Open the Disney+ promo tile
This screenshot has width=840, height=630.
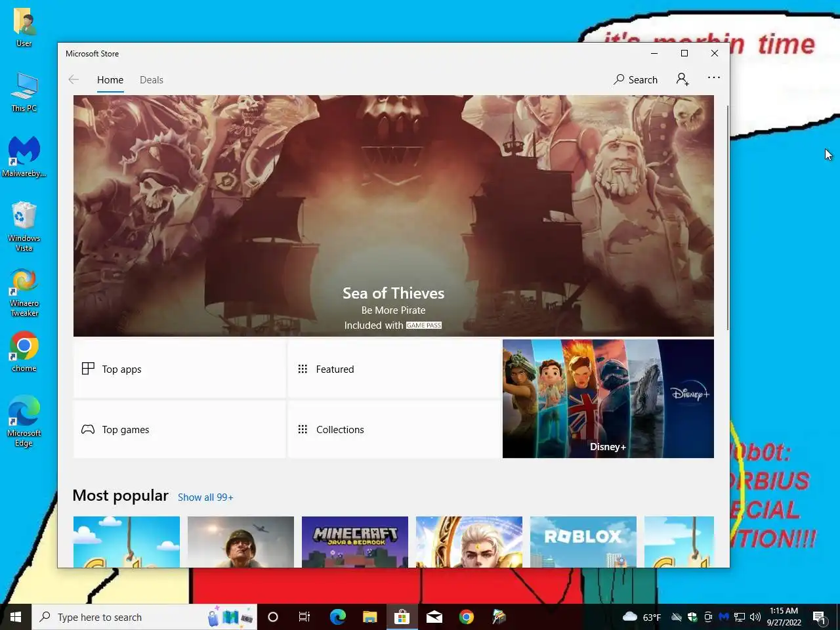click(608, 399)
